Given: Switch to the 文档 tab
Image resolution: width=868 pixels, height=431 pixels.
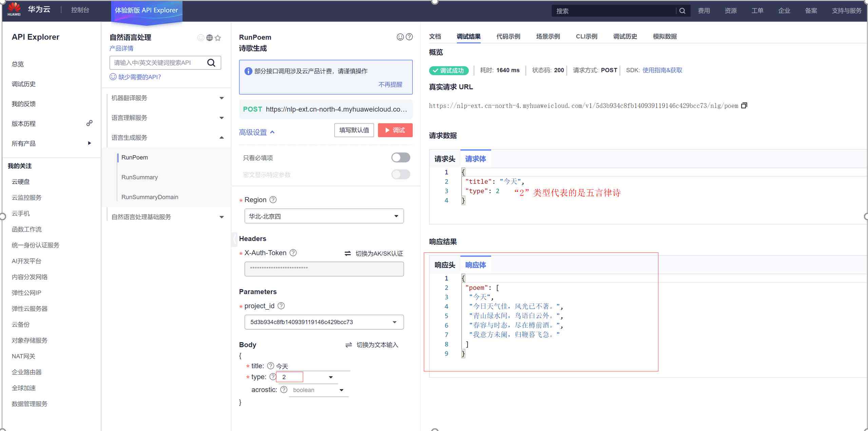Looking at the screenshot, I should pos(435,36).
